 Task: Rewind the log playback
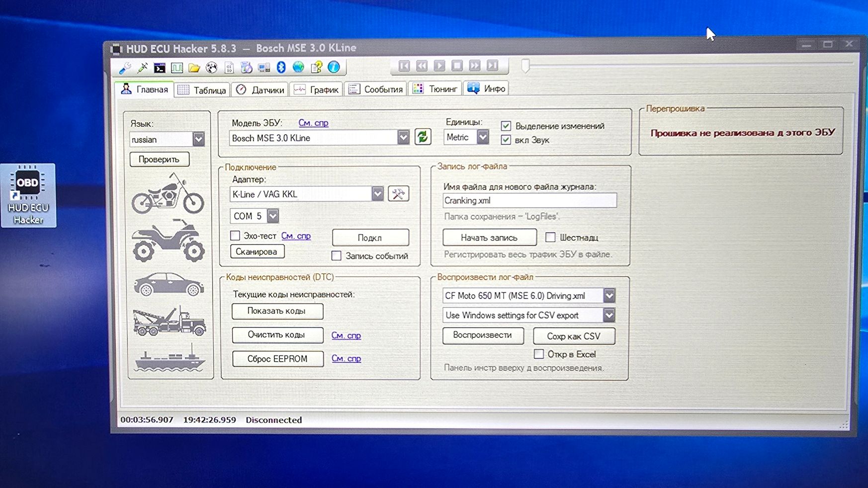tap(422, 66)
